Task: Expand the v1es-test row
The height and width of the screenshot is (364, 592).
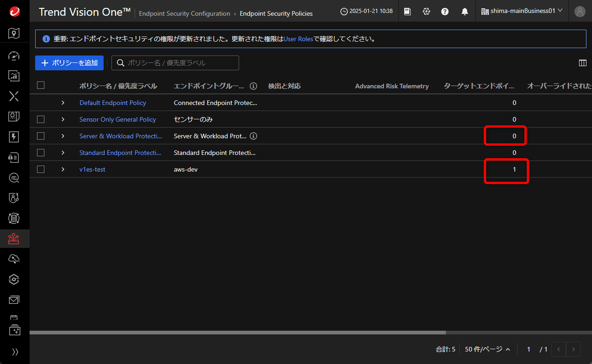Action: (x=63, y=169)
